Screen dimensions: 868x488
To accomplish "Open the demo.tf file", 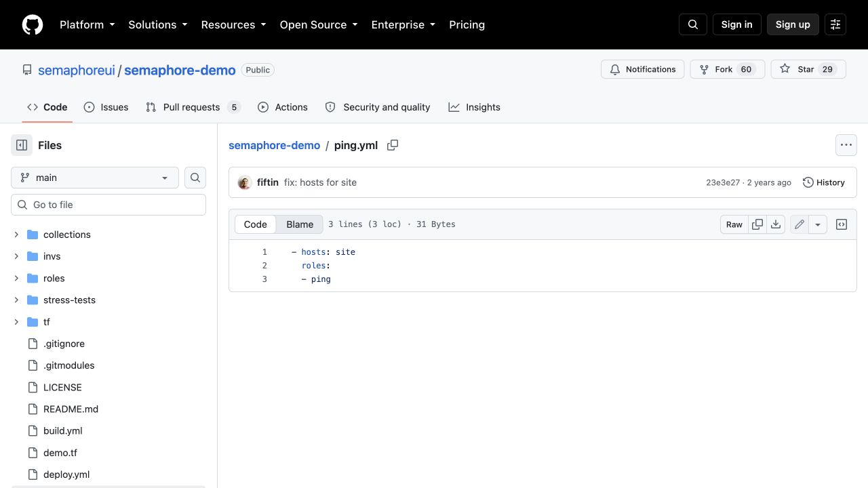I will pyautogui.click(x=60, y=453).
